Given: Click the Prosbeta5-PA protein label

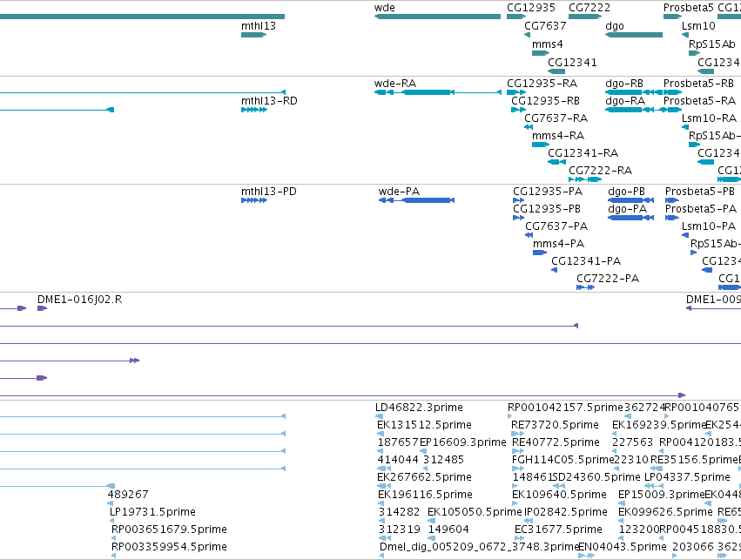Looking at the screenshot, I should click(701, 209).
